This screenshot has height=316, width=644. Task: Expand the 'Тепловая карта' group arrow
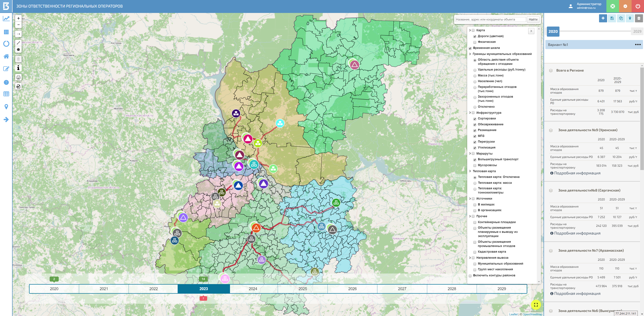470,171
